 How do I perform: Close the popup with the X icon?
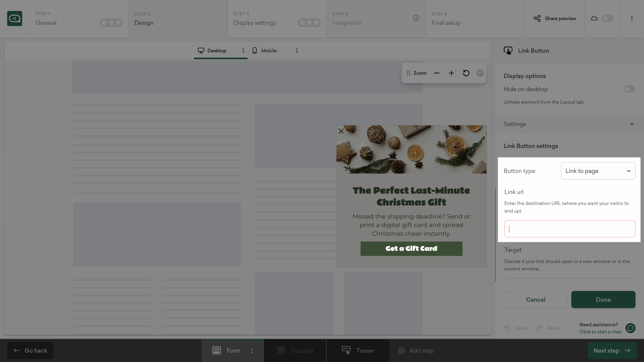(x=341, y=131)
